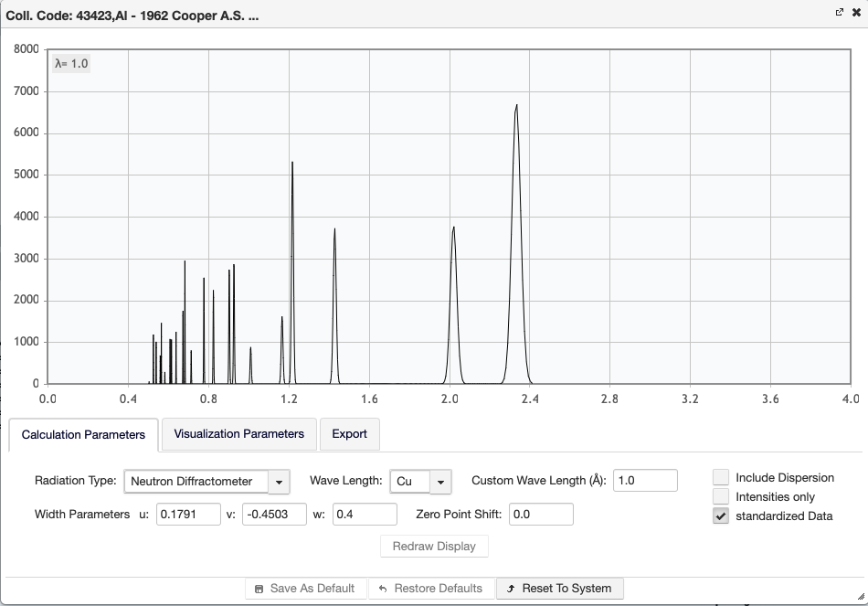Click the width parameter v field
The image size is (868, 606).
tap(274, 515)
